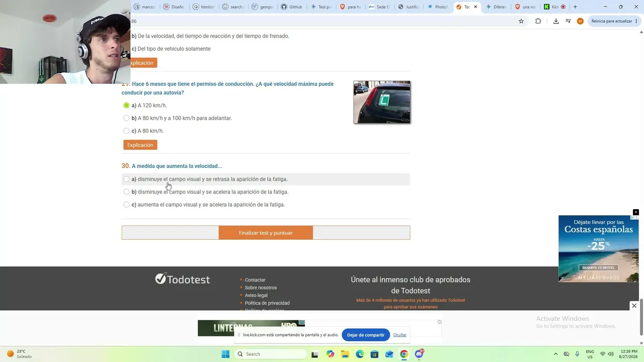
Task: Open Discord from the taskbar
Action: click(419, 354)
